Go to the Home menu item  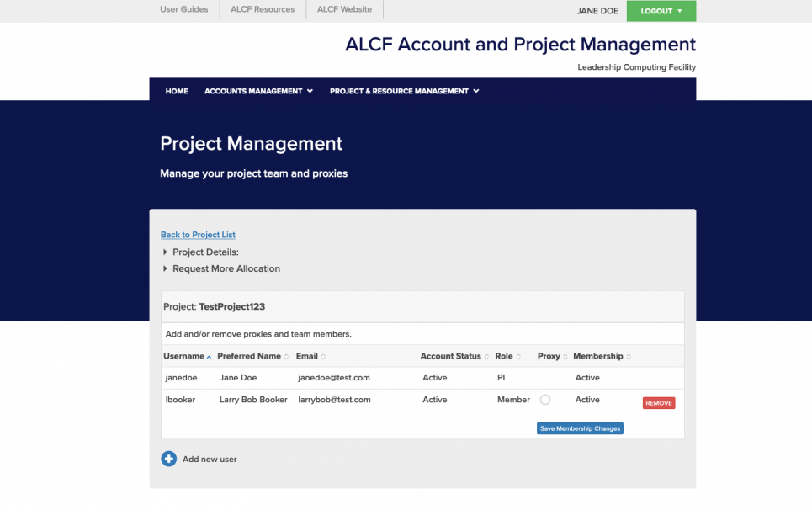click(177, 91)
